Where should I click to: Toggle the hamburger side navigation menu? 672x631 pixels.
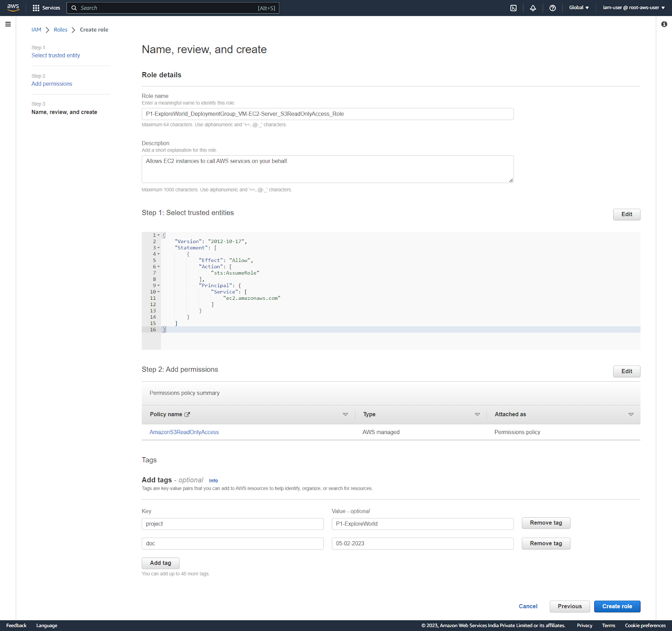point(8,24)
